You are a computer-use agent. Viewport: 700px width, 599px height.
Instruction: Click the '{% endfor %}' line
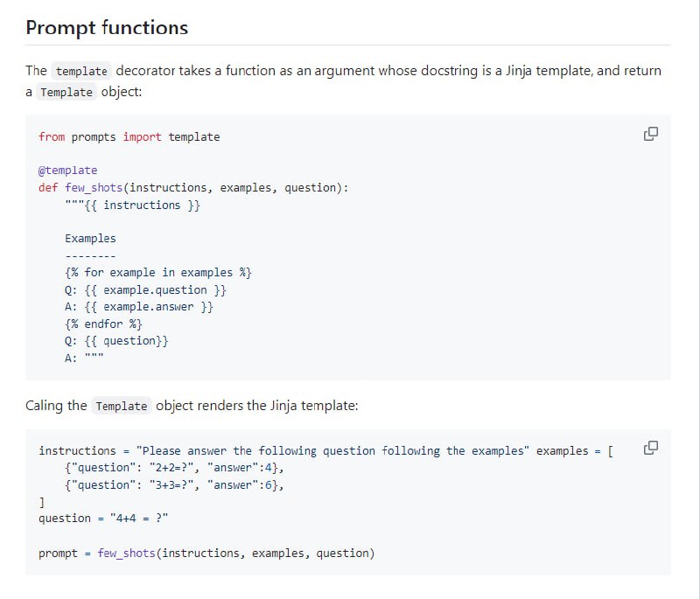103,324
